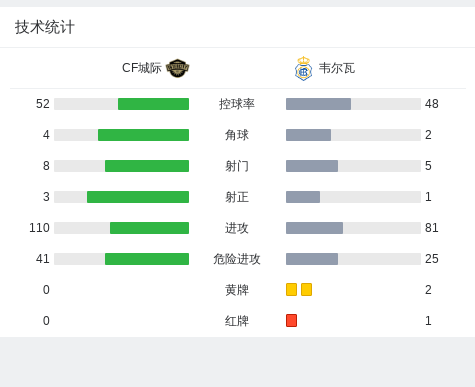475x387 pixels.
Task: Click the gray 控球率 bar for 韦尔瓦
Action: [318, 104]
